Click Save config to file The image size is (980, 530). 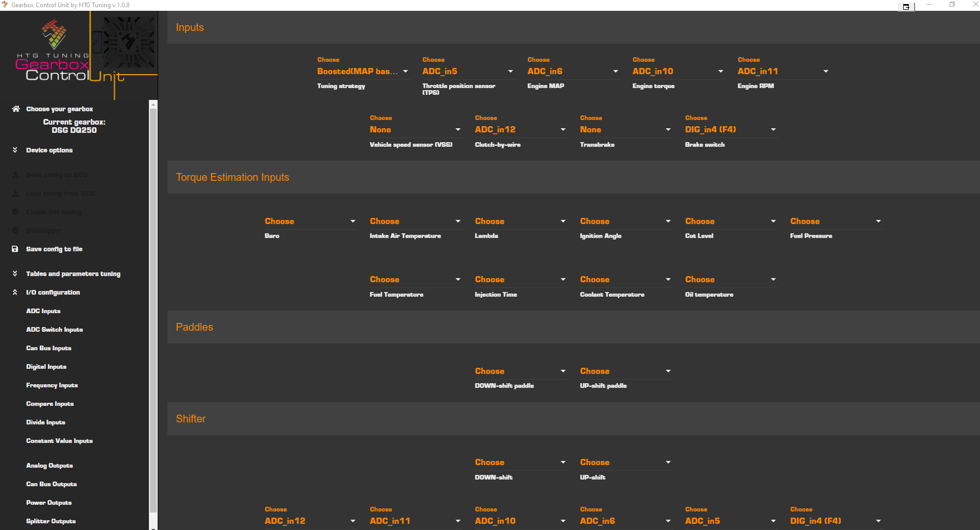coord(54,249)
